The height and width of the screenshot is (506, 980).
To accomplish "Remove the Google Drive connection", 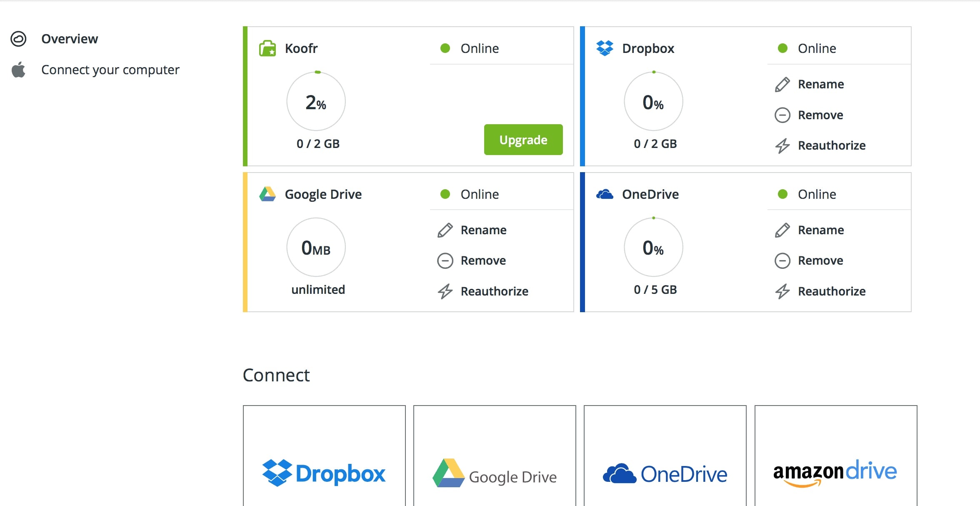I will click(483, 261).
